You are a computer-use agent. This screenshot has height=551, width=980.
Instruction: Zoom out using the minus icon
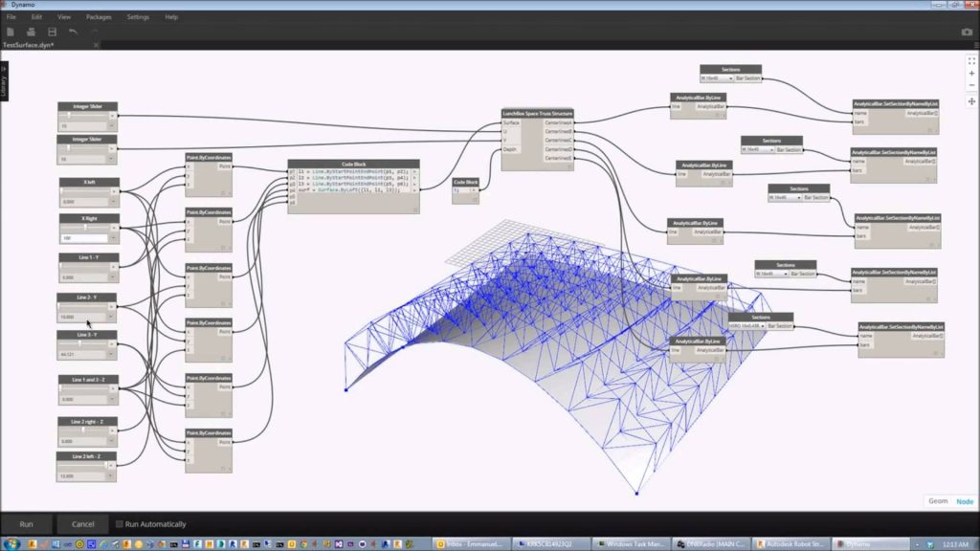coord(971,85)
